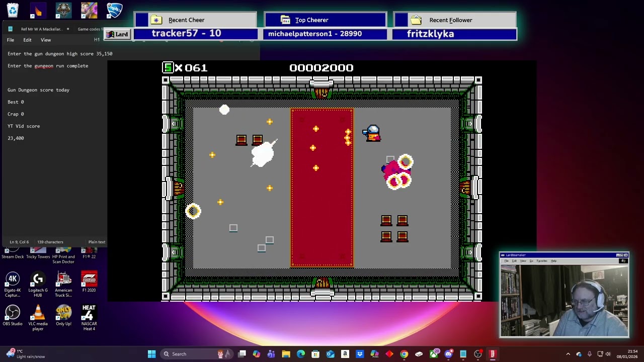Click the 139 characters status text
Image resolution: width=644 pixels, height=362 pixels.
pos(50,242)
